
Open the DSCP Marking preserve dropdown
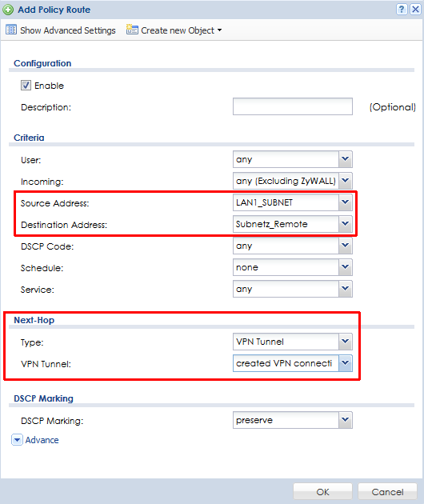293,420
